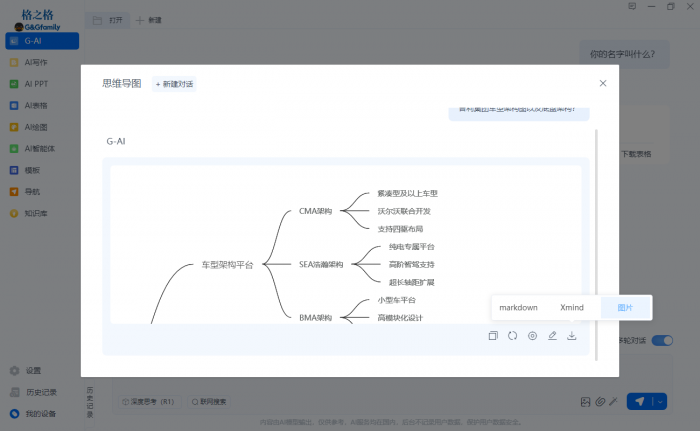Viewport: 700px width, 431px height.
Task: Select the 小型车平台 node
Action: (x=396, y=300)
